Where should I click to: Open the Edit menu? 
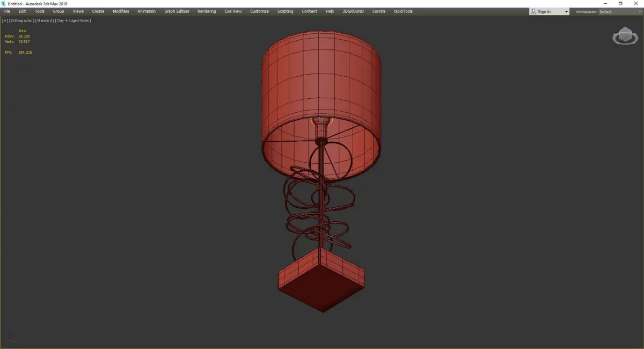[x=22, y=11]
